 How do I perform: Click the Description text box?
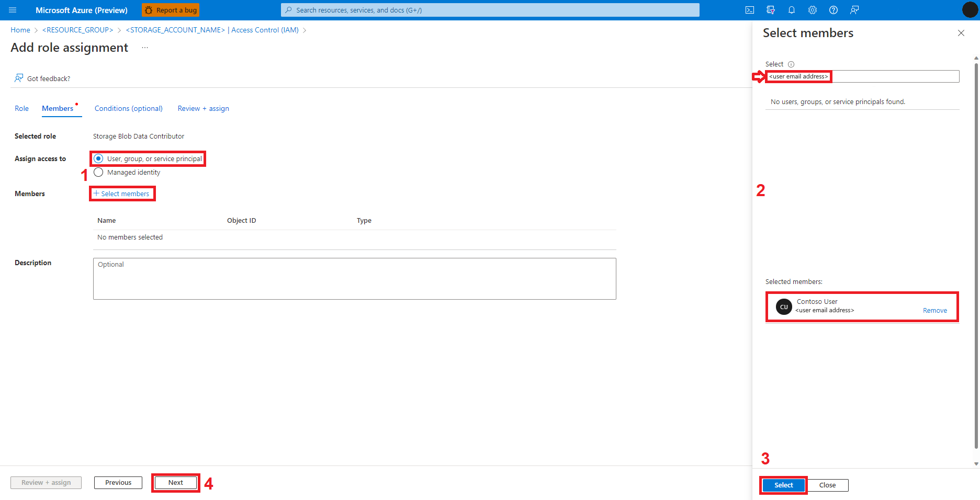pyautogui.click(x=354, y=279)
